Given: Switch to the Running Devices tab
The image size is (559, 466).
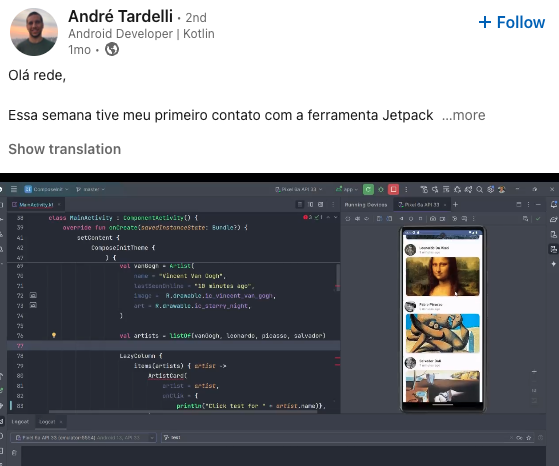Looking at the screenshot, I should pos(365,205).
